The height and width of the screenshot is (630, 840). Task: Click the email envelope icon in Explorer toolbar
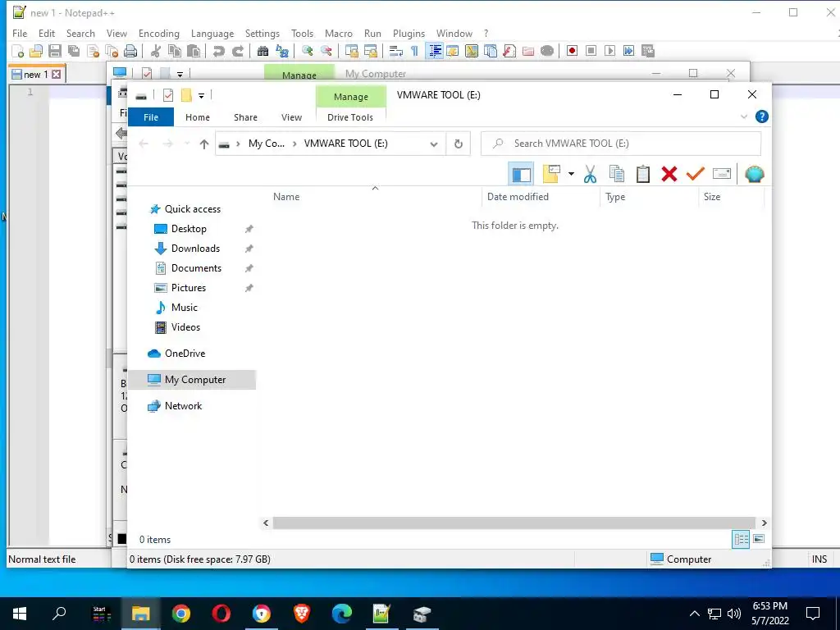point(722,174)
